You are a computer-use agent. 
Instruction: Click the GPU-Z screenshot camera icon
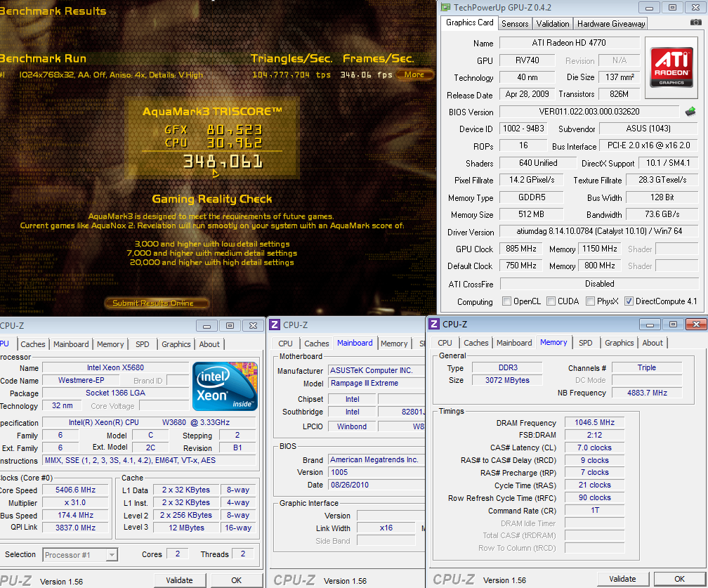696,22
